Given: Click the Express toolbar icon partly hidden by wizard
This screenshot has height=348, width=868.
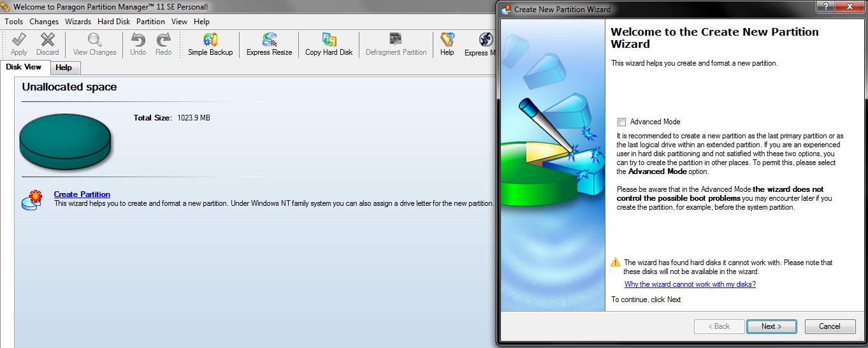Looking at the screenshot, I should click(x=479, y=45).
